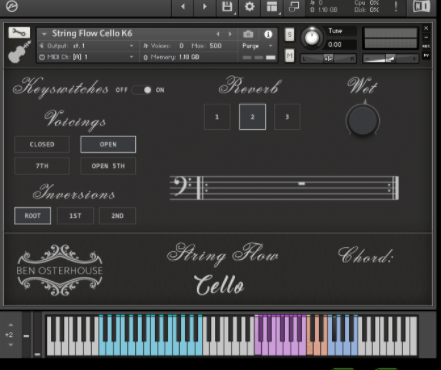This screenshot has width=441, height=370.
Task: Click the String Flow Cello K6 name
Action: coord(92,34)
